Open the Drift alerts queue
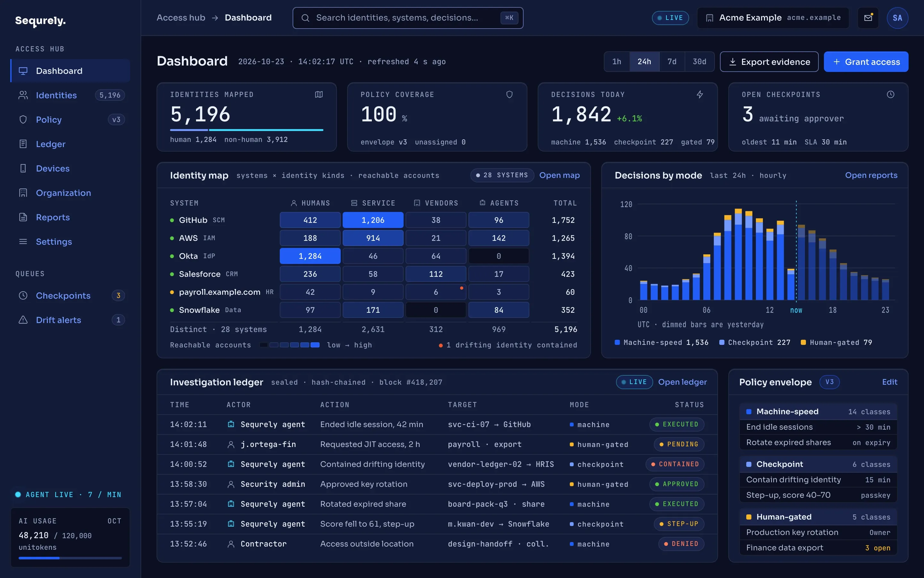The width and height of the screenshot is (924, 578). [71, 320]
